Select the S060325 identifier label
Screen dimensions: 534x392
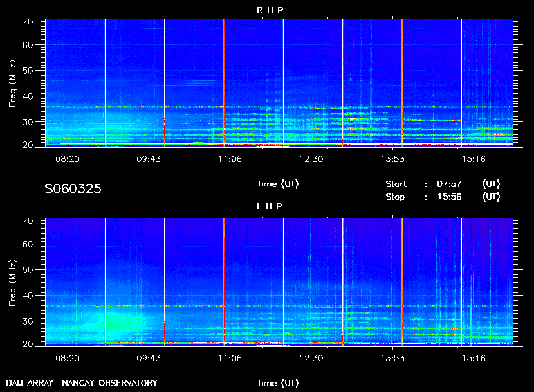pyautogui.click(x=73, y=189)
